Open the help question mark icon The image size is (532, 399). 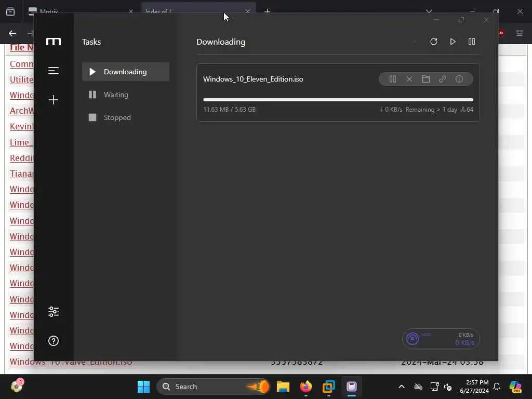pyautogui.click(x=54, y=341)
